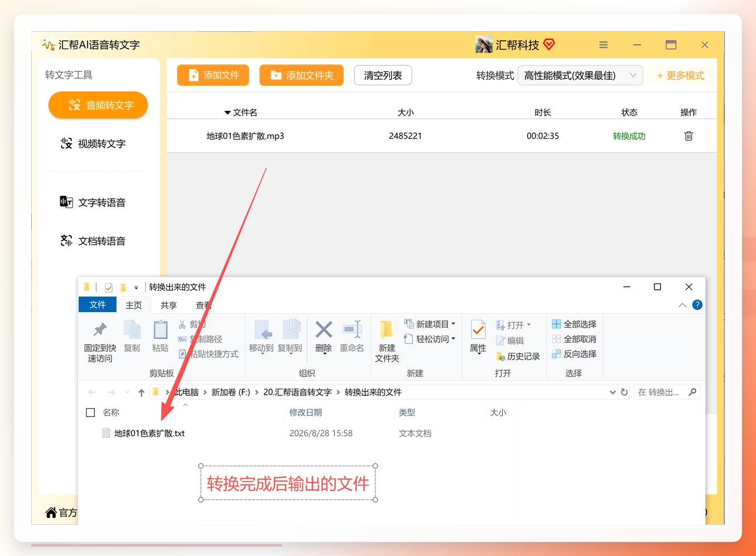Click the 添加文件 button
Viewport: 756px width, 556px height.
[x=213, y=75]
